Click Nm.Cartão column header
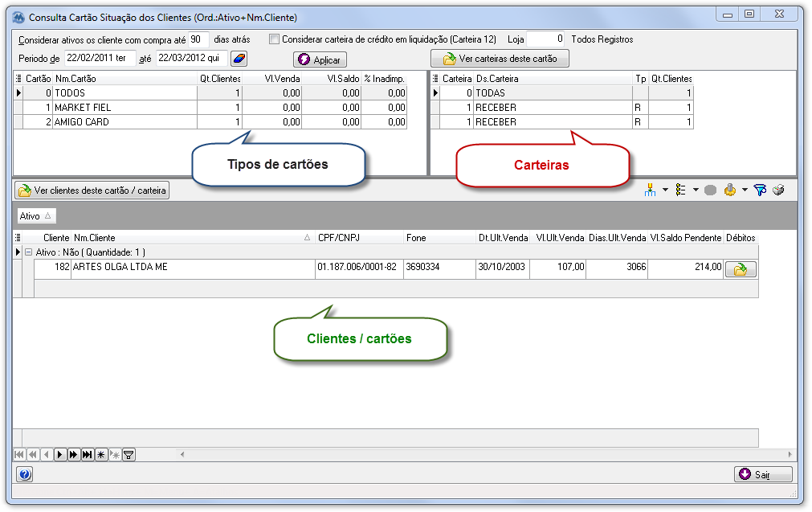812x512 pixels. point(124,79)
